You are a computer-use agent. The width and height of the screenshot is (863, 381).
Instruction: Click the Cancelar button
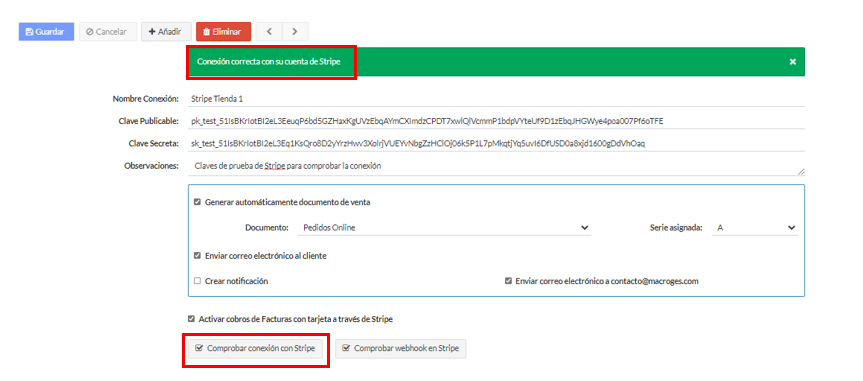107,32
